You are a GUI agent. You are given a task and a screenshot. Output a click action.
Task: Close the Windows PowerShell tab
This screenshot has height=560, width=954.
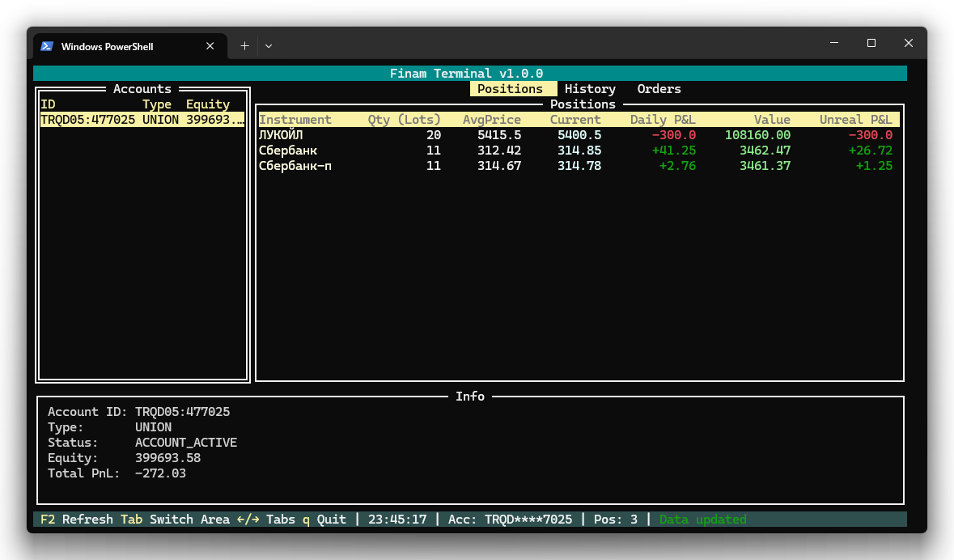pos(210,46)
